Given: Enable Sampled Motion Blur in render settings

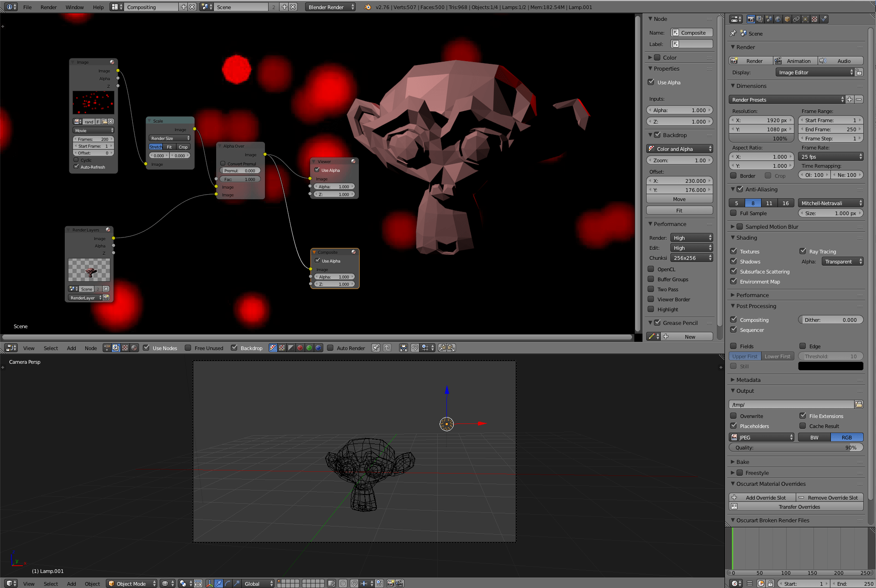Looking at the screenshot, I should coord(741,227).
